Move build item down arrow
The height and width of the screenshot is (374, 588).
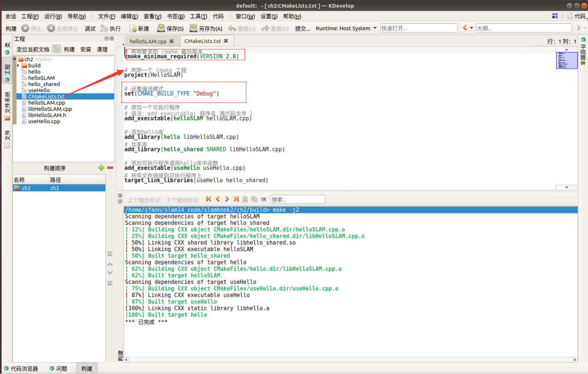(x=110, y=273)
